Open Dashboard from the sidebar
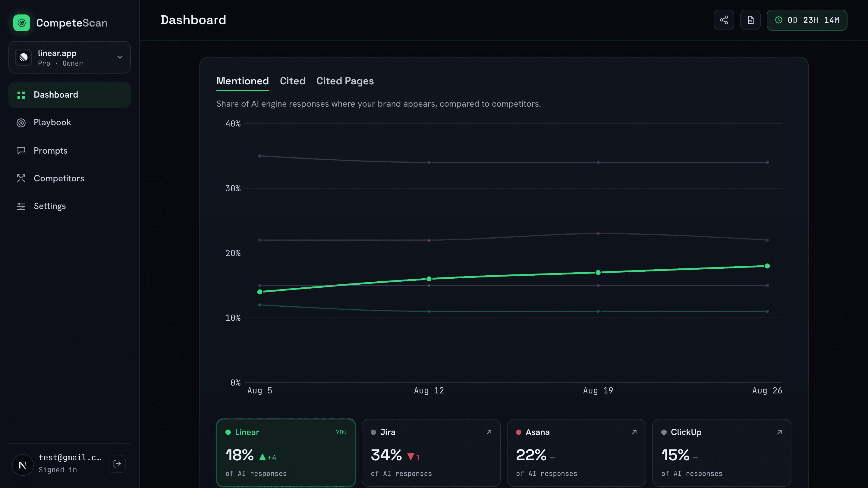The image size is (868, 488). coord(69,95)
